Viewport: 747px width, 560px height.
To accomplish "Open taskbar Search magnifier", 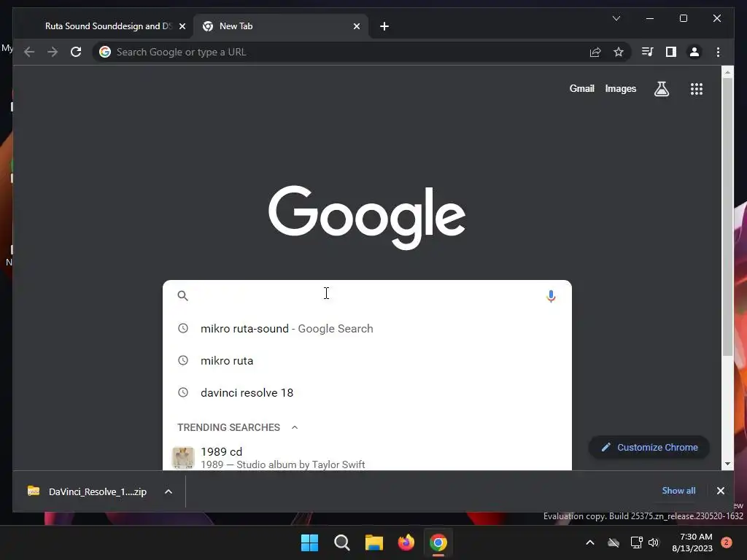I will pyautogui.click(x=341, y=542).
